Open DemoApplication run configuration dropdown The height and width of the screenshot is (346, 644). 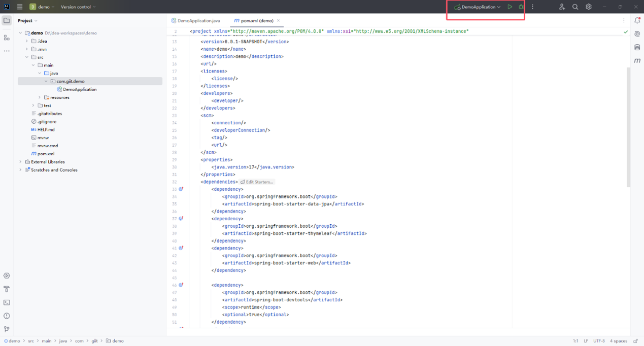click(477, 7)
